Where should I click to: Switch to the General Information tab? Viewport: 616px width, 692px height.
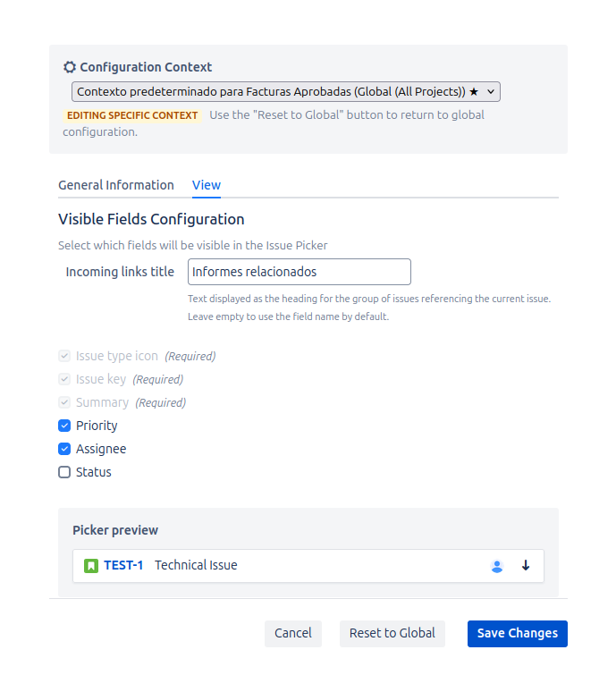tap(116, 185)
